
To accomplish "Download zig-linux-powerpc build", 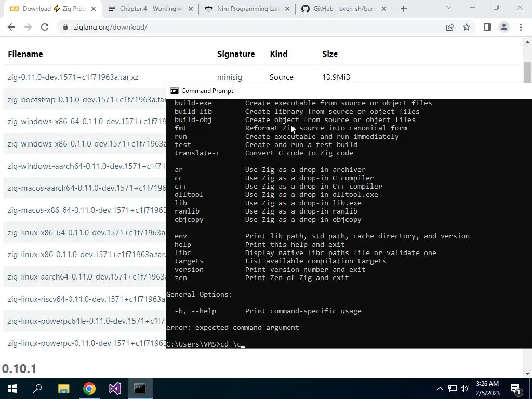I will pyautogui.click(x=87, y=343).
